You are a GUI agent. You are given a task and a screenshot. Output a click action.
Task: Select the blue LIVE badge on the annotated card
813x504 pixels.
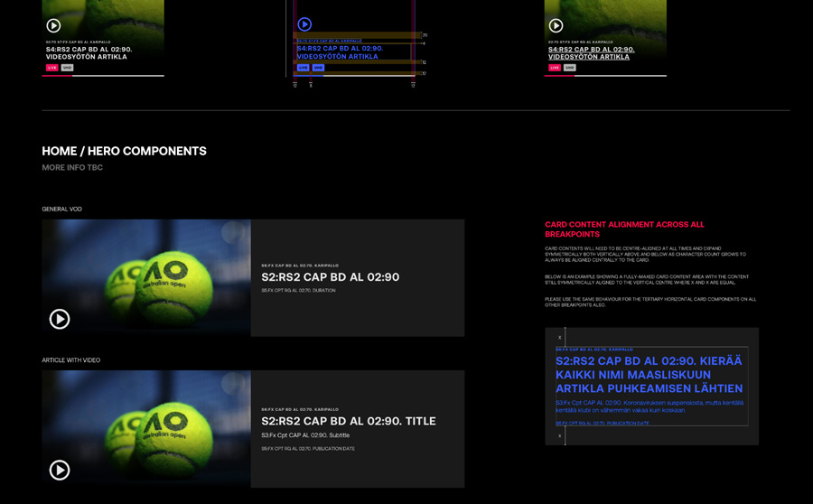click(303, 68)
